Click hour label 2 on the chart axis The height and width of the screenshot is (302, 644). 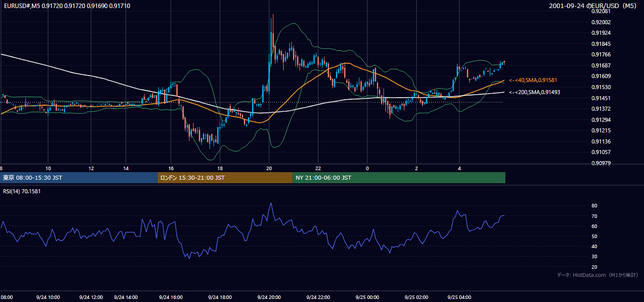[416, 168]
